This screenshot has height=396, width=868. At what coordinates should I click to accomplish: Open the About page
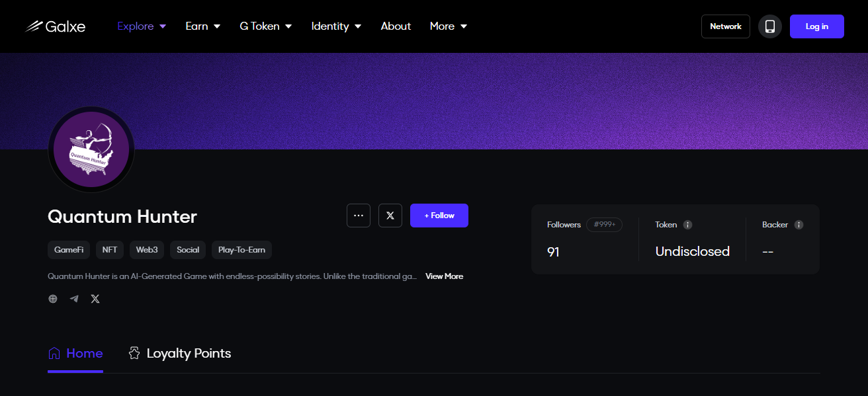(396, 26)
